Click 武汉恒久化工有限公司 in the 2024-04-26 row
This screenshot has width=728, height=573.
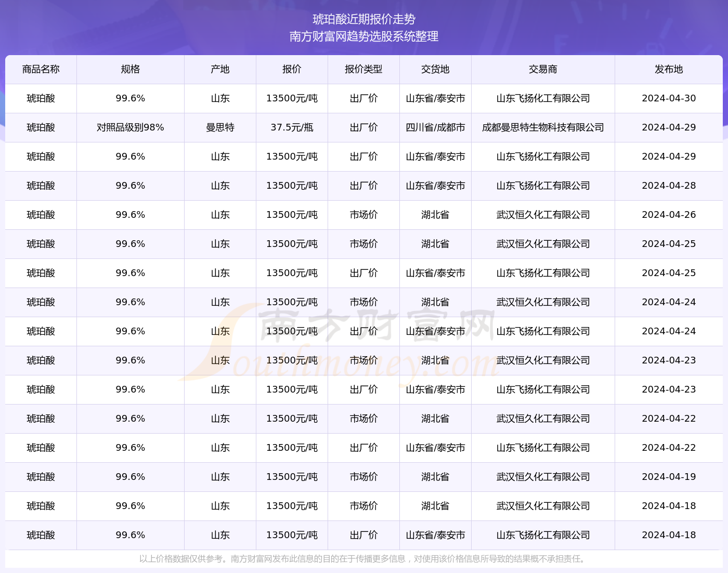[x=543, y=215]
